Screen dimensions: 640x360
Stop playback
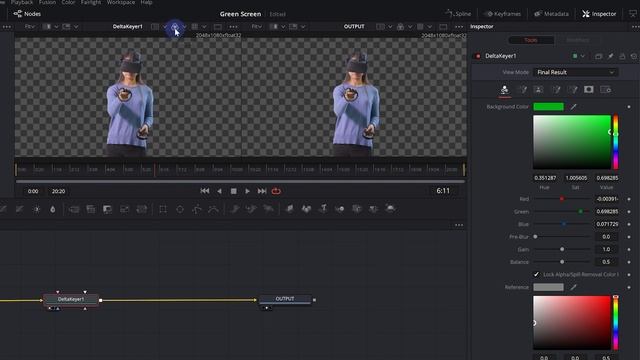click(233, 191)
